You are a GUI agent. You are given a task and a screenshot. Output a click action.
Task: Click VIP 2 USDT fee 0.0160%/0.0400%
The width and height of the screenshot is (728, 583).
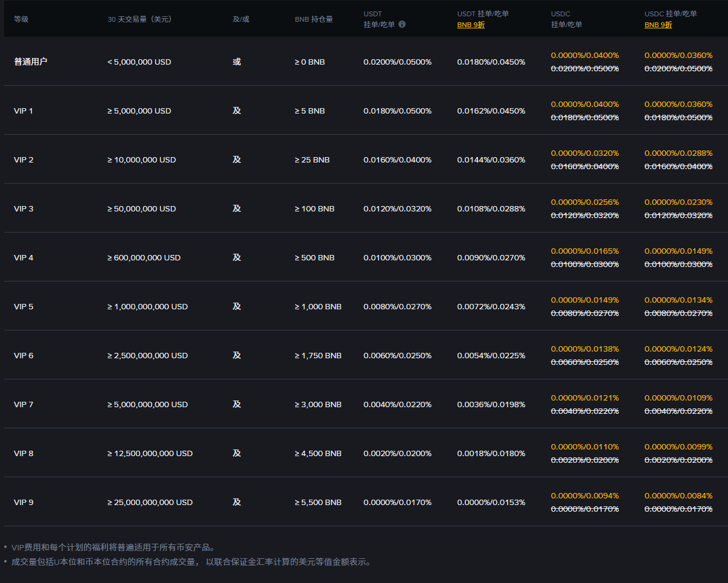pyautogui.click(x=397, y=159)
